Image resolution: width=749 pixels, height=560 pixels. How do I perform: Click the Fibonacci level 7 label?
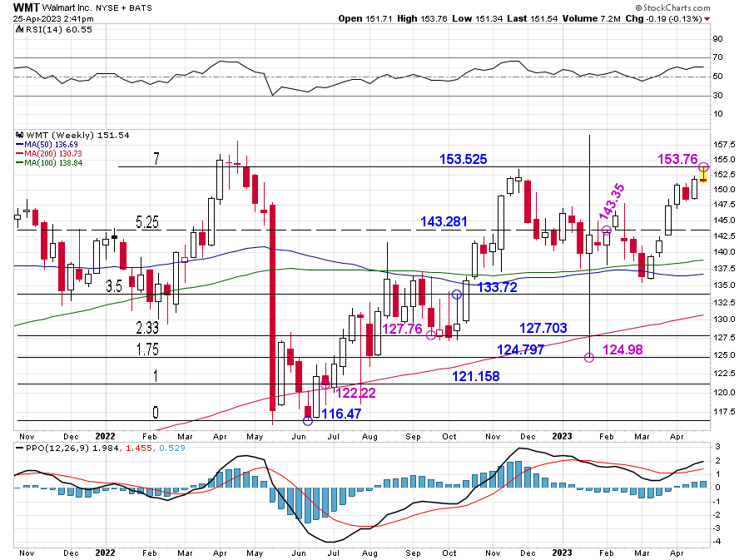[x=156, y=158]
